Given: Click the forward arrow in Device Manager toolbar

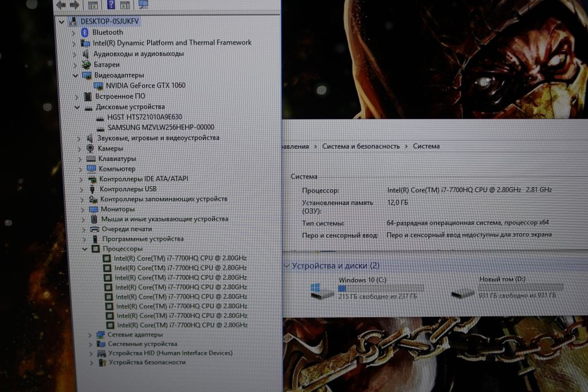Looking at the screenshot, I should coord(74,5).
